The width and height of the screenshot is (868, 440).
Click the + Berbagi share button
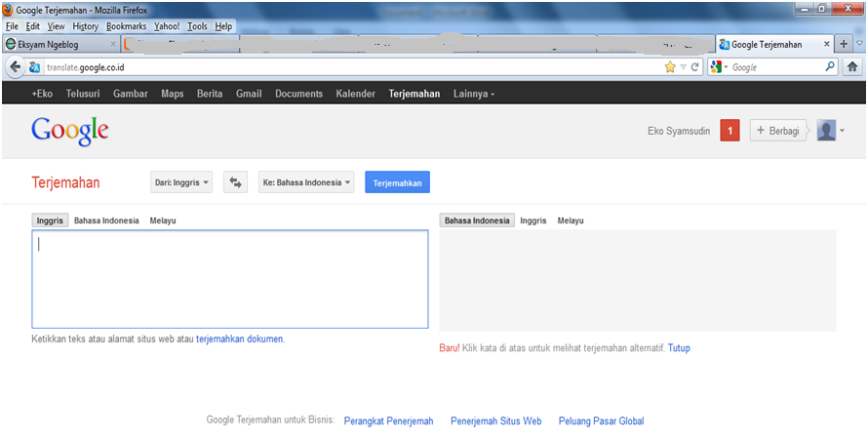pyautogui.click(x=777, y=131)
